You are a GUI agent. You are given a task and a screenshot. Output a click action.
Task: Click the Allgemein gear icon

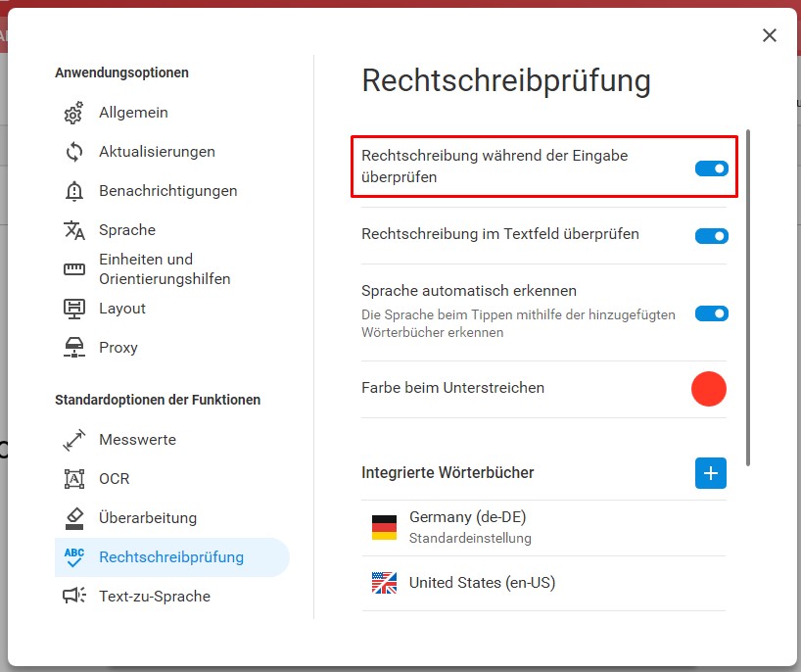point(74,113)
